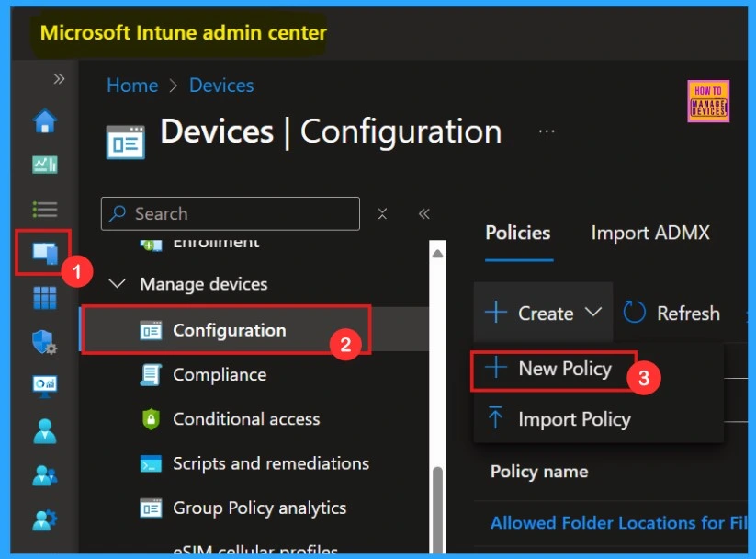The height and width of the screenshot is (559, 756).
Task: Click the Conditional access shield icon
Action: (151, 419)
